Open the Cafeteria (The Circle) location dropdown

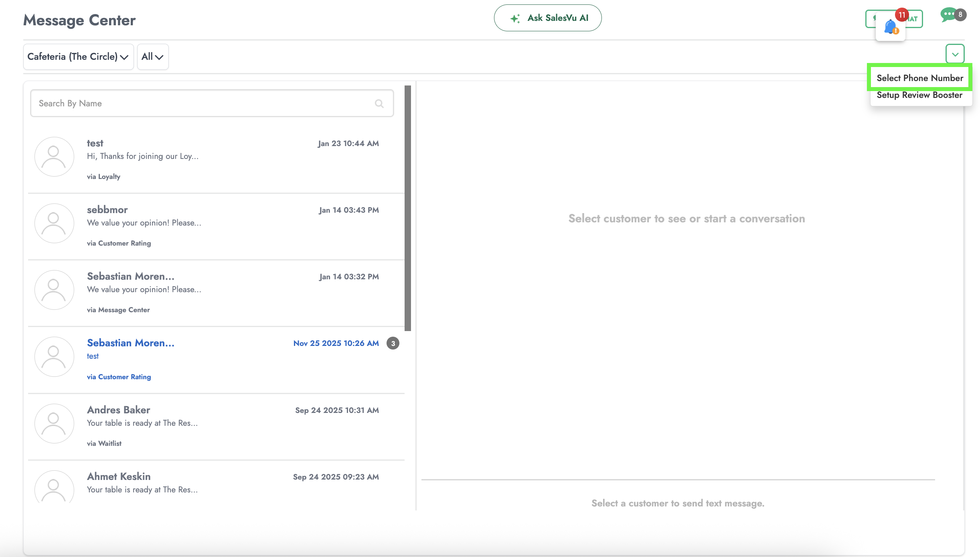78,57
